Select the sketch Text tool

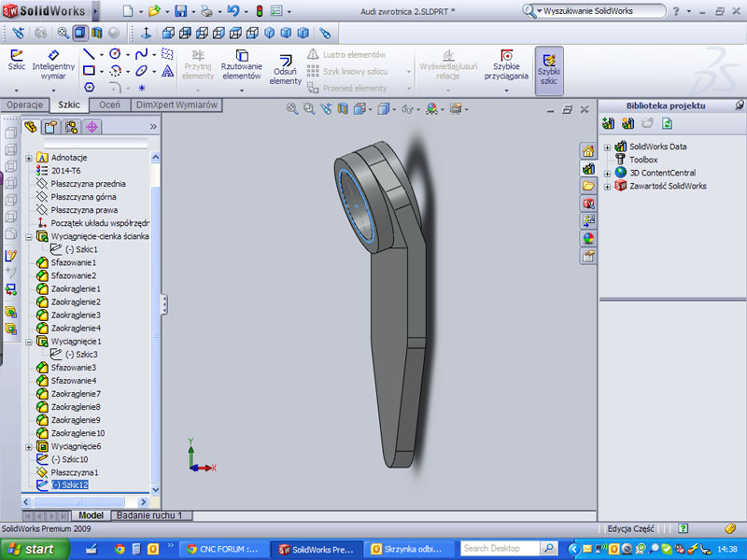click(x=167, y=71)
